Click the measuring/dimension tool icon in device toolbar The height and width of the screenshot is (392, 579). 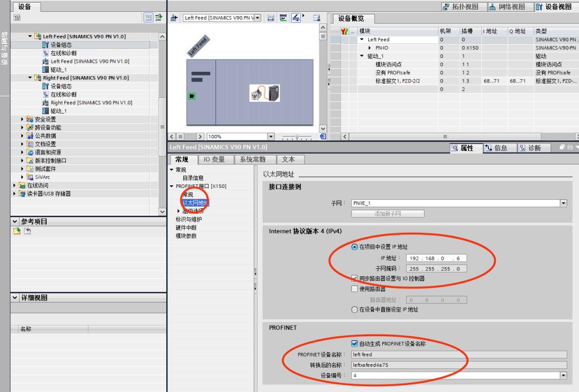pos(271,18)
